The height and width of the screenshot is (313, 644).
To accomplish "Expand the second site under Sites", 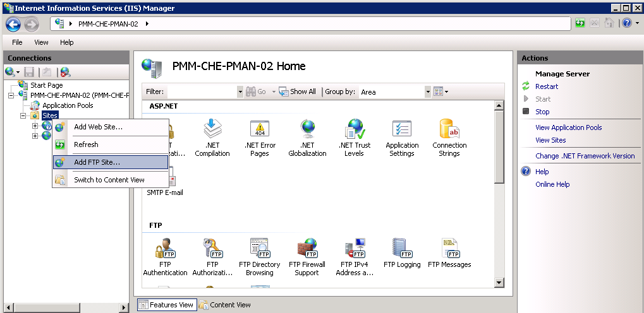I will tap(35, 136).
